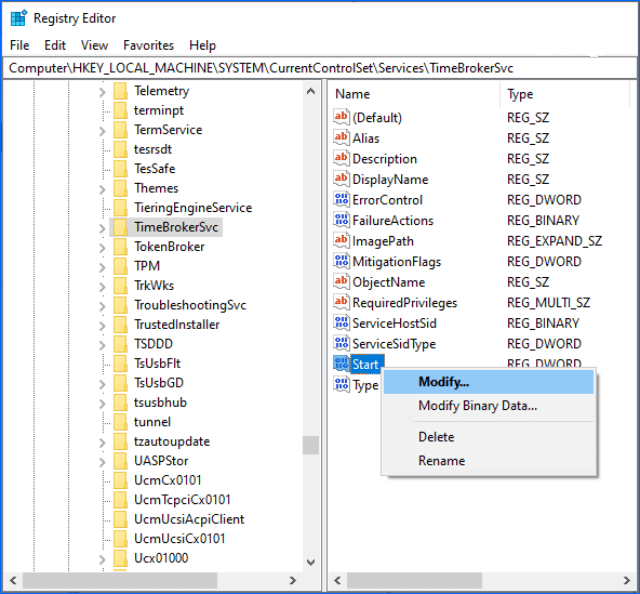The width and height of the screenshot is (640, 594).
Task: Click the folder icon of TokenBroker key
Action: tap(120, 247)
